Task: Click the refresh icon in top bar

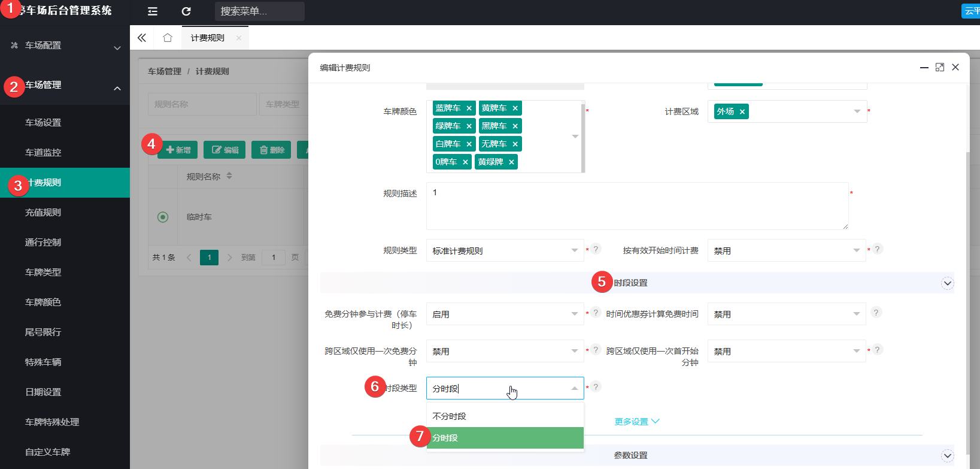Action: (x=186, y=11)
